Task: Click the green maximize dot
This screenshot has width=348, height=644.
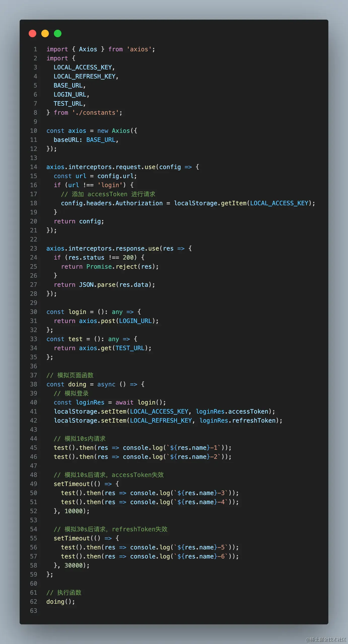Action: point(58,33)
